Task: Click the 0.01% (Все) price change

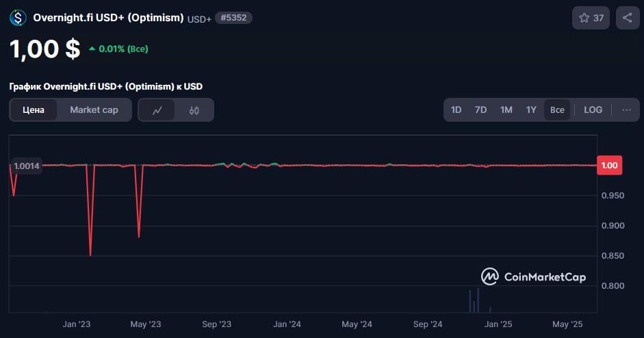Action: pyautogui.click(x=118, y=49)
